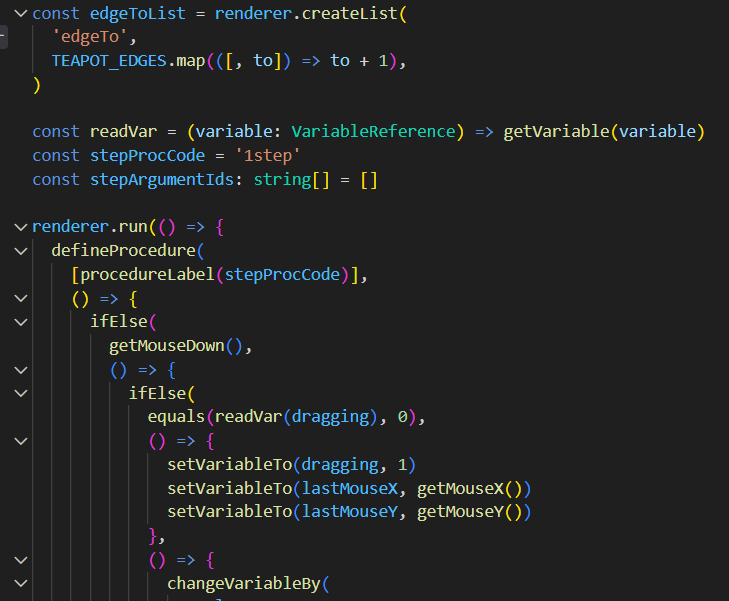Viewport: 729px width, 601px height.
Task: Collapse the arrow function under [procedureLabel(stepProcCode)]
Action: point(20,298)
